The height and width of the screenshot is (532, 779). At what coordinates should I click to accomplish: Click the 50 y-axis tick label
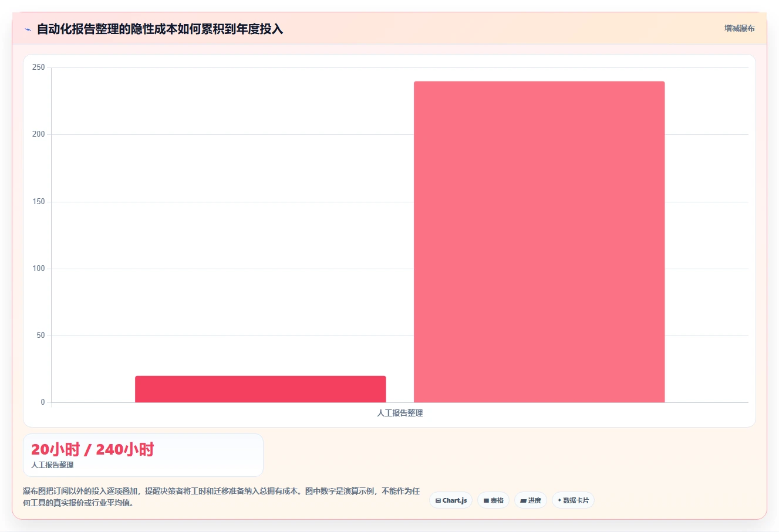coord(41,336)
